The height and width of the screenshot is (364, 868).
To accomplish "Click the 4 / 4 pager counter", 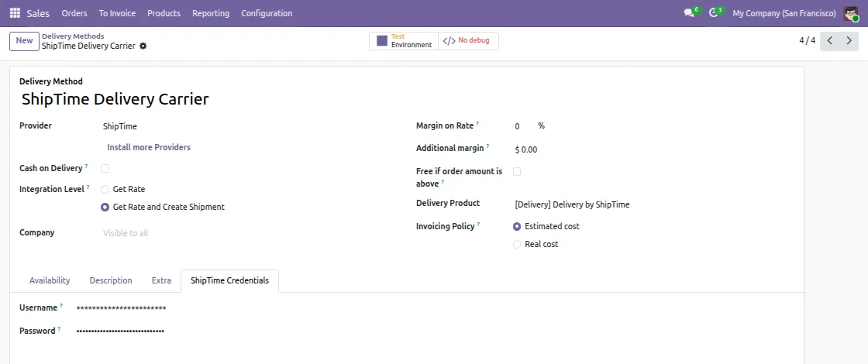I will click(807, 40).
